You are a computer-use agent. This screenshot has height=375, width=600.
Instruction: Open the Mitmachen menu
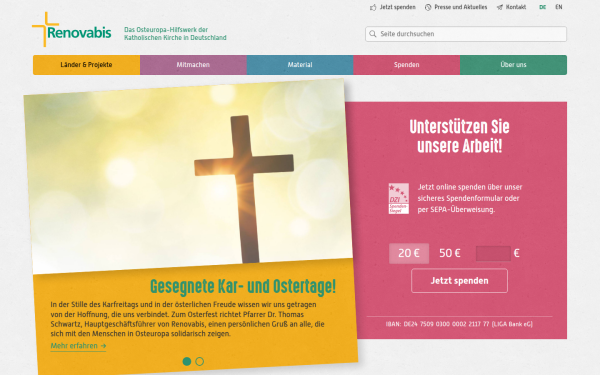pyautogui.click(x=193, y=65)
